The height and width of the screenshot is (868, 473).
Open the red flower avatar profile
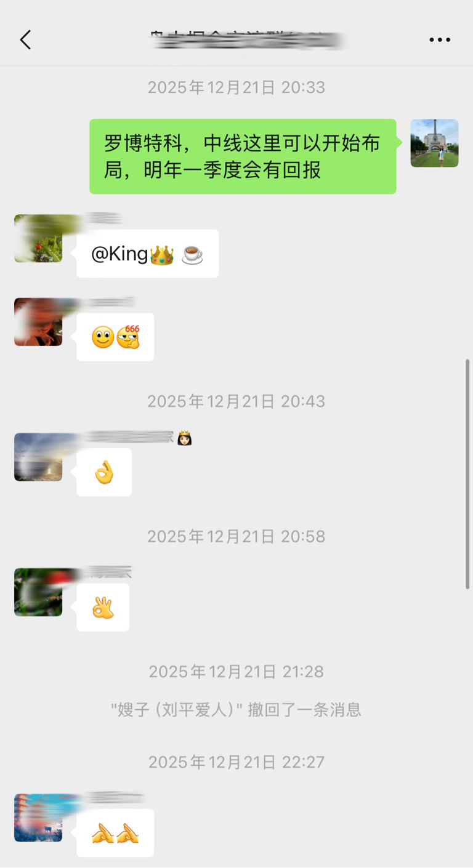click(x=38, y=592)
